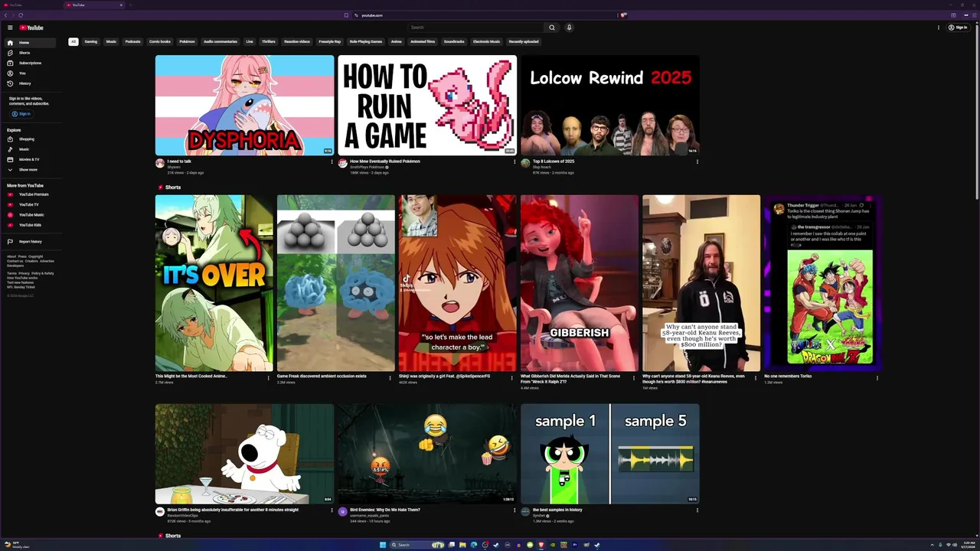980x551 pixels.
Task: Select the Soundtracks filter chip
Action: [x=454, y=41]
